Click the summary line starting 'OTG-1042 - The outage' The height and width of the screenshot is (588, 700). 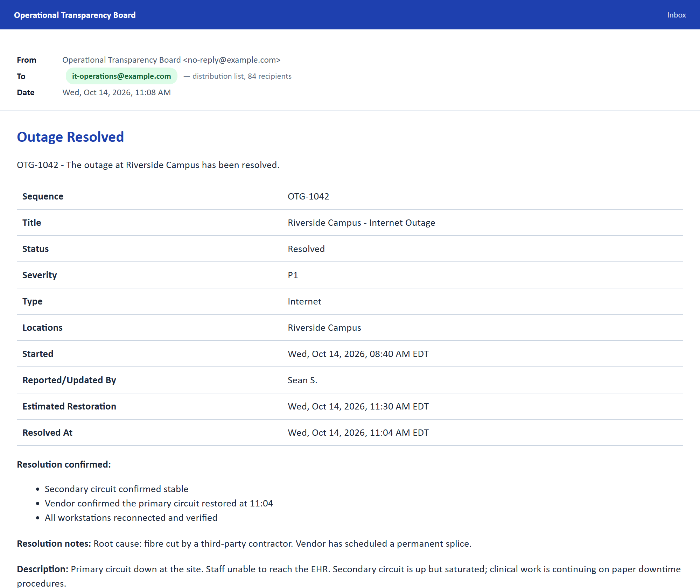tap(148, 165)
